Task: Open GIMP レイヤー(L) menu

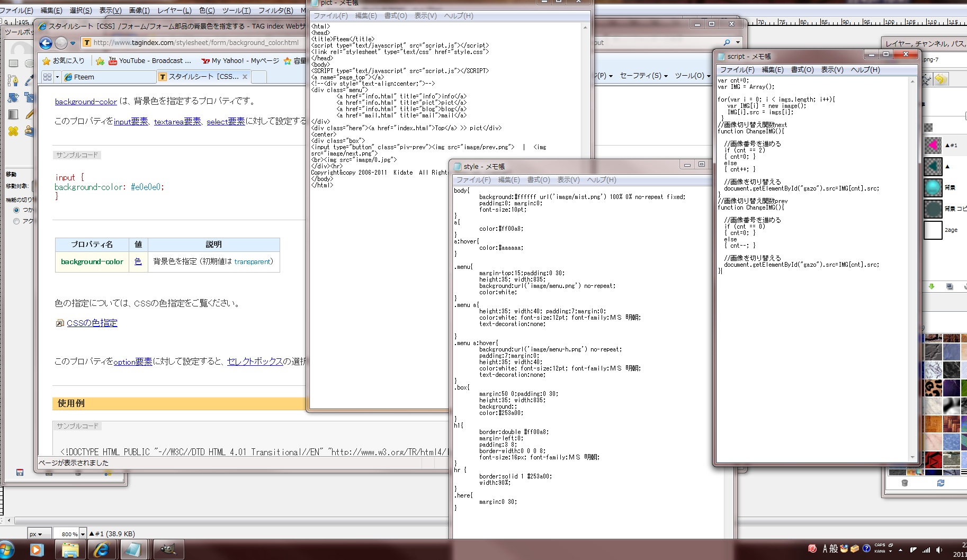Action: [174, 10]
